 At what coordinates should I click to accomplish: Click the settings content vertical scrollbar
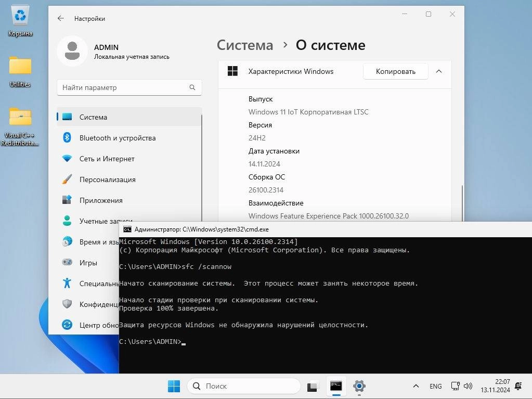(x=462, y=203)
